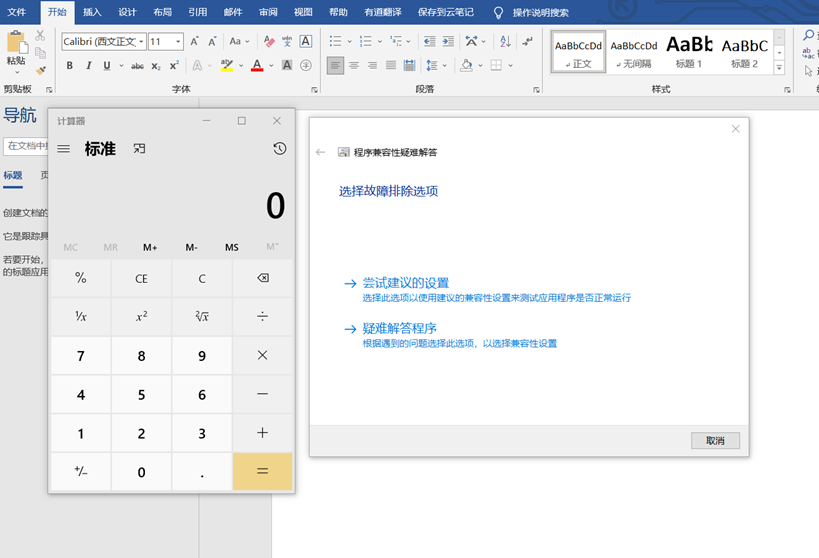
Task: Click the navigation pane document search field
Action: coord(25,146)
